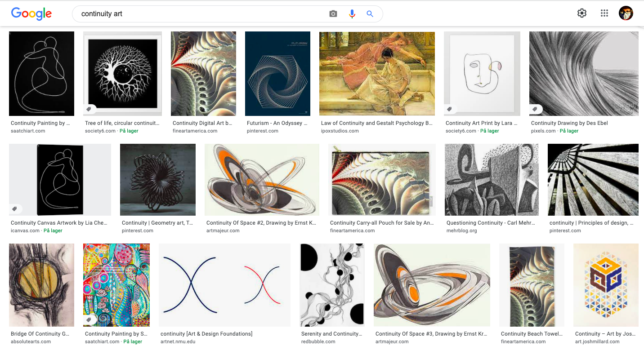This screenshot has height=350, width=644.
Task: Click the Google logo
Action: click(31, 13)
